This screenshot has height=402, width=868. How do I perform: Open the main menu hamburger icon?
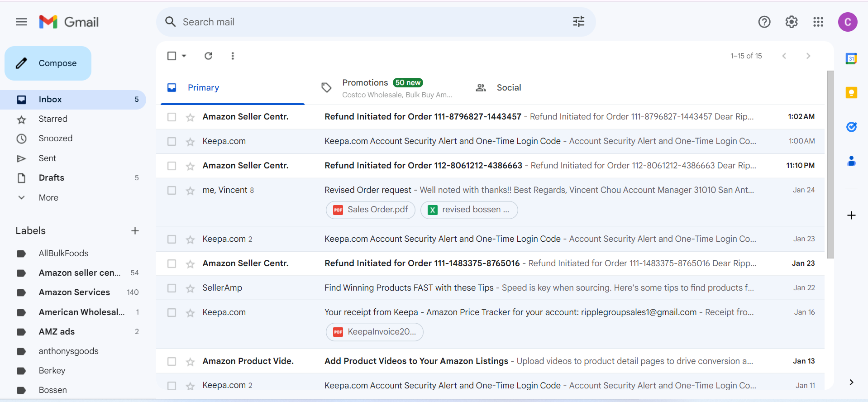point(21,22)
